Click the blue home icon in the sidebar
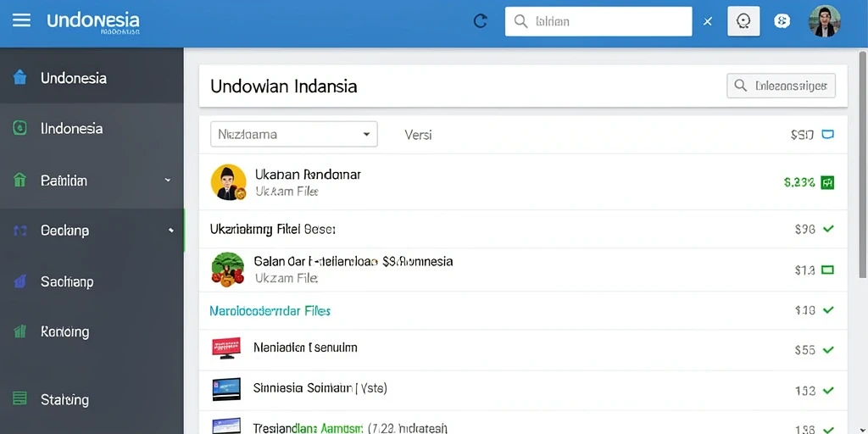 point(19,77)
